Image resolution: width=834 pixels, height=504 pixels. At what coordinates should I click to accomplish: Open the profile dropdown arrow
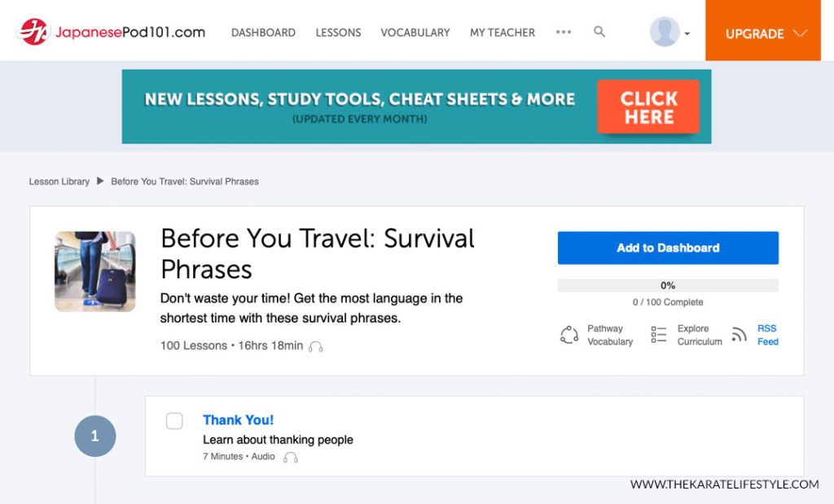click(x=687, y=34)
